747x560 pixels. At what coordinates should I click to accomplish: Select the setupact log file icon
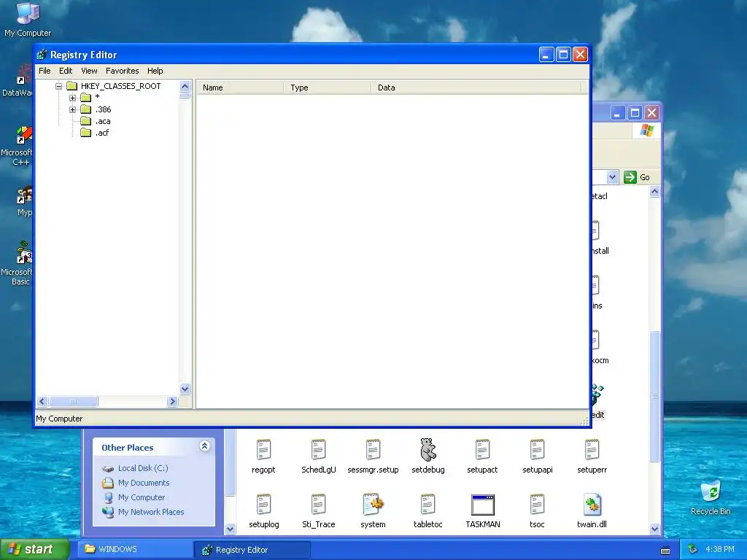click(x=482, y=449)
